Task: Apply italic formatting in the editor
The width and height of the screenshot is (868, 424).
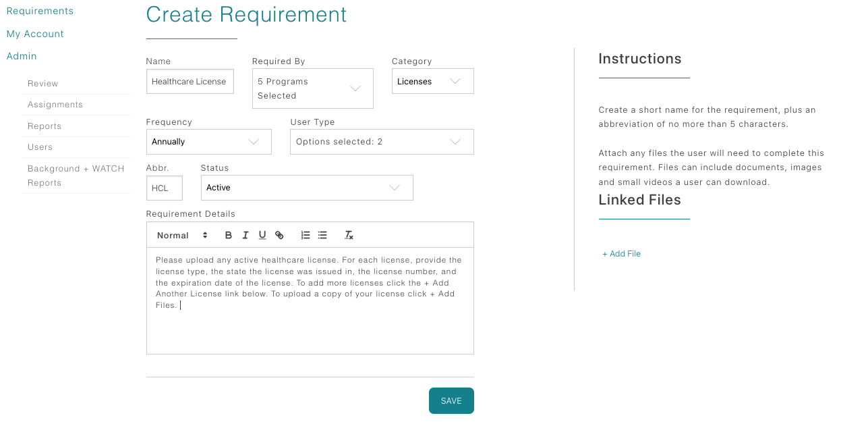Action: coord(245,235)
